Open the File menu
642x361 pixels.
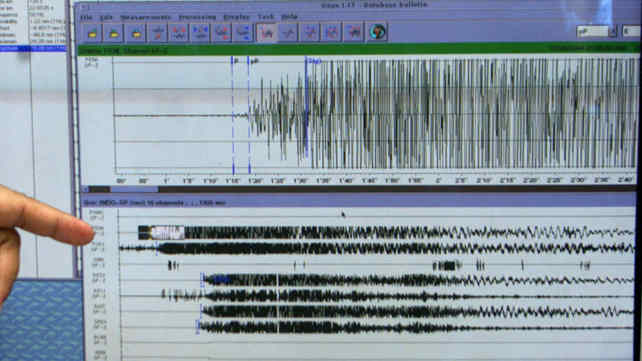click(x=86, y=17)
